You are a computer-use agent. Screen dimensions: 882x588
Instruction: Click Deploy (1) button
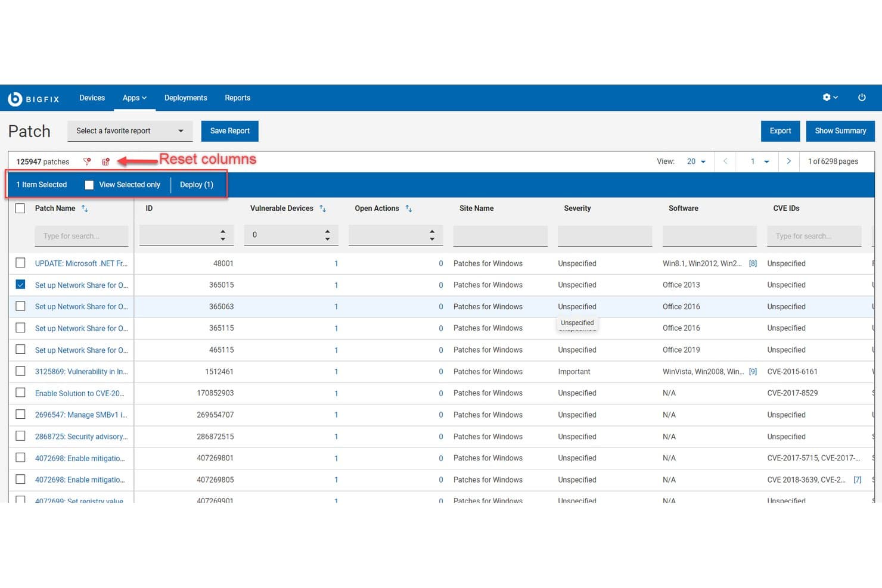[x=197, y=185]
